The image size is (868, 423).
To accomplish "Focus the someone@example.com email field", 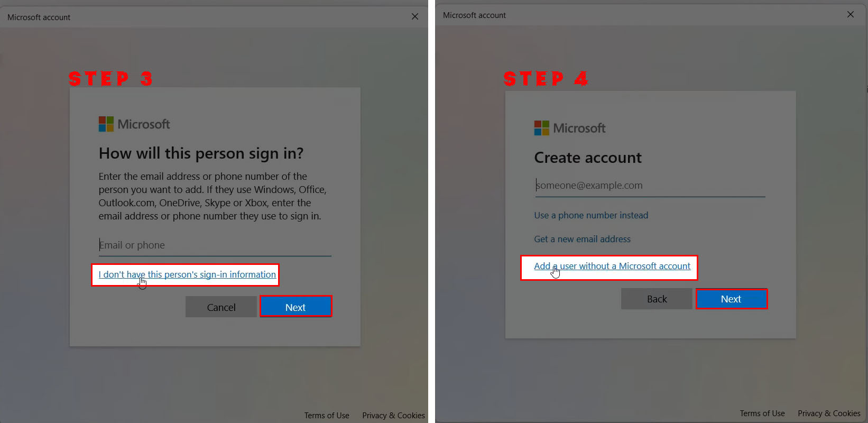I will (650, 186).
